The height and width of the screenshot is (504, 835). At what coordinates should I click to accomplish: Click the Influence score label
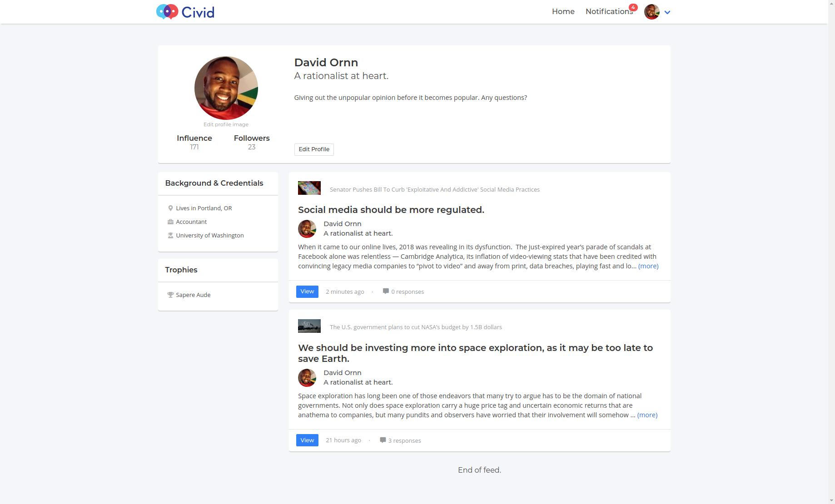[194, 138]
